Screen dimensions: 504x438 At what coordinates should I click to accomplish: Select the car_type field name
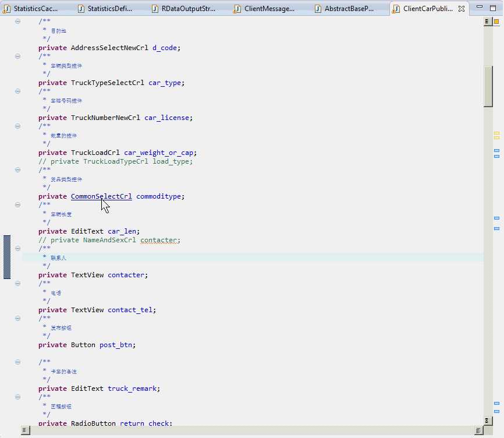[x=165, y=83]
